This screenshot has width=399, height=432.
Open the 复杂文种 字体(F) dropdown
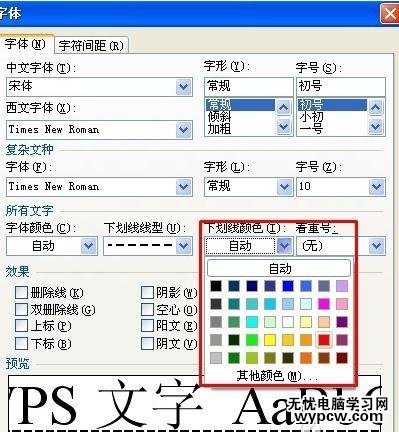click(184, 187)
